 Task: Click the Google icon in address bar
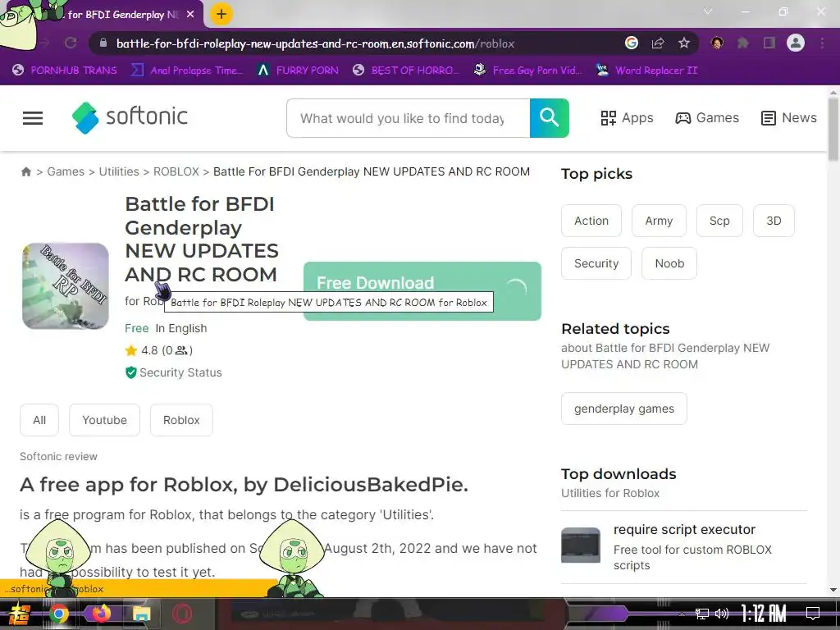click(632, 43)
